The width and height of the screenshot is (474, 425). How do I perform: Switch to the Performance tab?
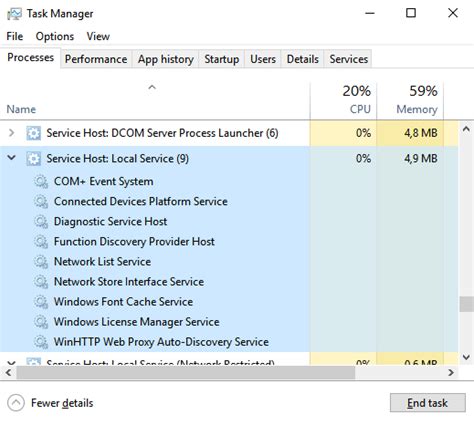[96, 59]
